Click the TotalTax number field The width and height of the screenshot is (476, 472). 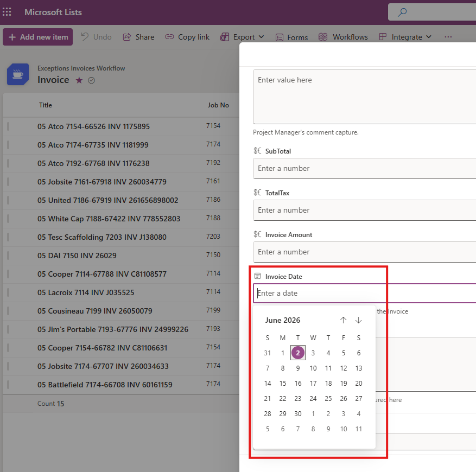[x=365, y=210]
